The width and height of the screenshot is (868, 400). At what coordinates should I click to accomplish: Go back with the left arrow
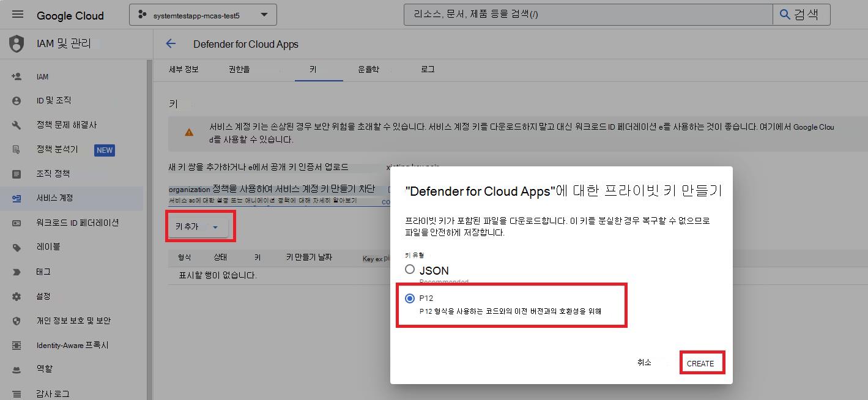(171, 43)
